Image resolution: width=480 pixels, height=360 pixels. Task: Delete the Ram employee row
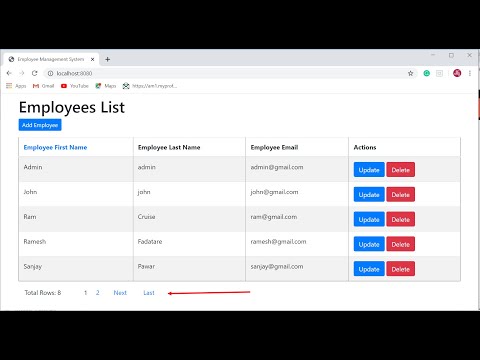click(401, 219)
